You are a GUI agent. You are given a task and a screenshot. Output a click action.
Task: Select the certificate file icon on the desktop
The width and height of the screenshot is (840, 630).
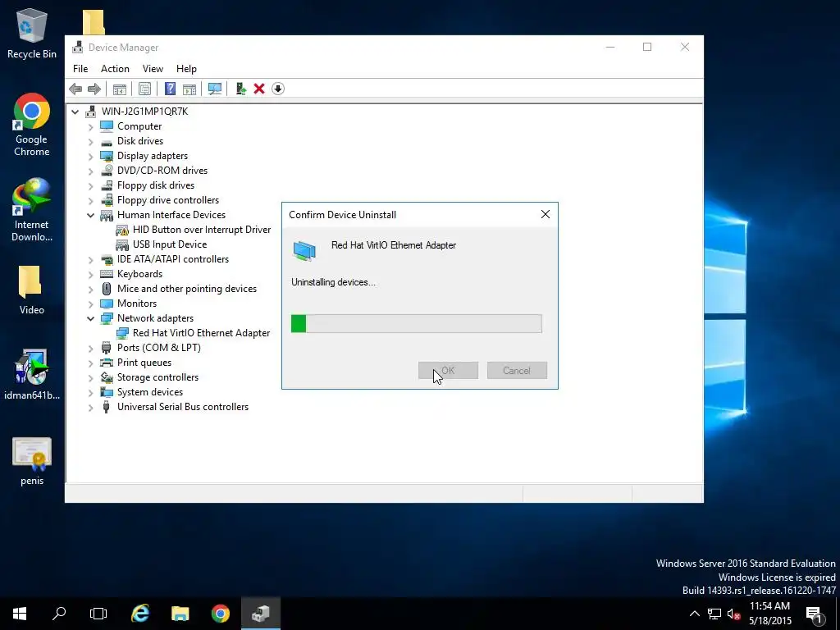click(32, 462)
